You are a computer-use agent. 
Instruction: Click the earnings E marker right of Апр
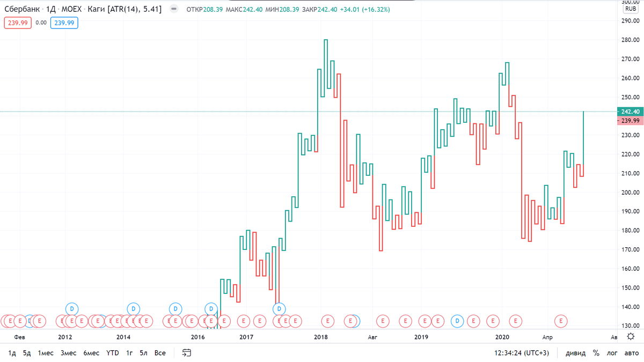561,321
